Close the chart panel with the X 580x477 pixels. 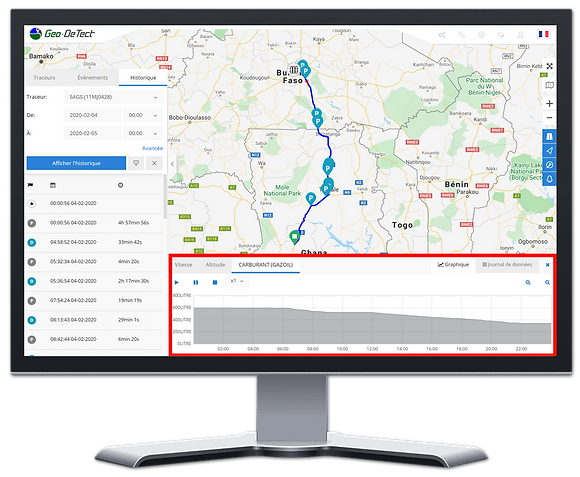pos(547,265)
